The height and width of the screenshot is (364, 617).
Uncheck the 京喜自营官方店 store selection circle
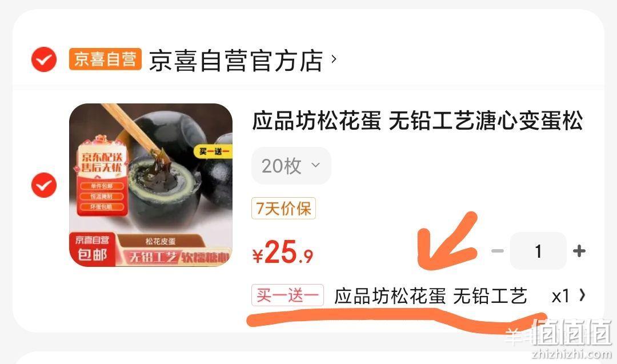(43, 59)
